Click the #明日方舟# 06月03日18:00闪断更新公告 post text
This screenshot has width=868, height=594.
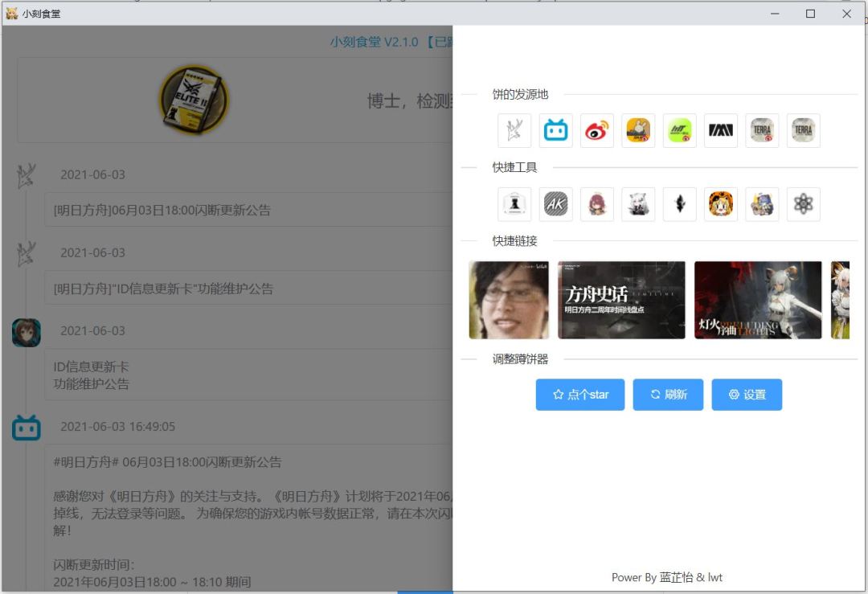pos(167,461)
